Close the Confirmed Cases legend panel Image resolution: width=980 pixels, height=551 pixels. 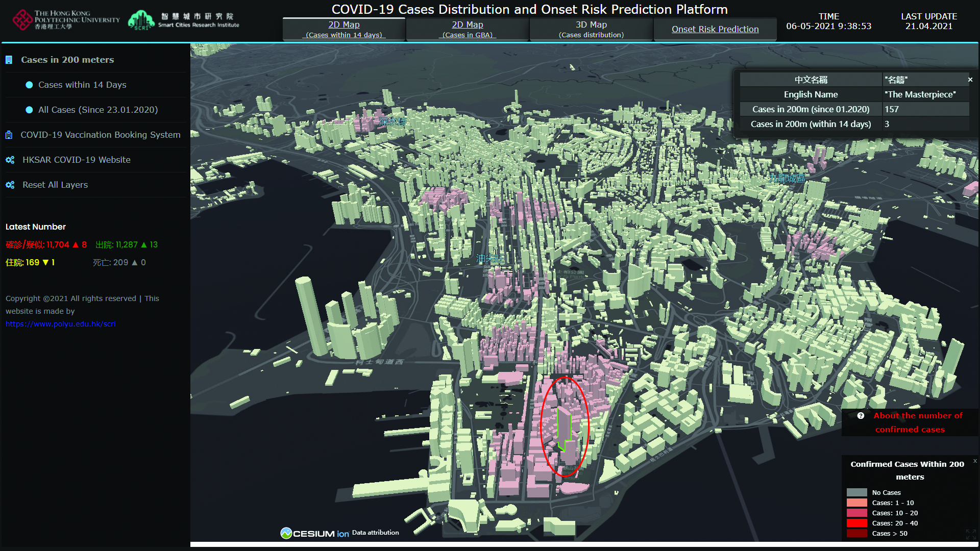tap(974, 461)
